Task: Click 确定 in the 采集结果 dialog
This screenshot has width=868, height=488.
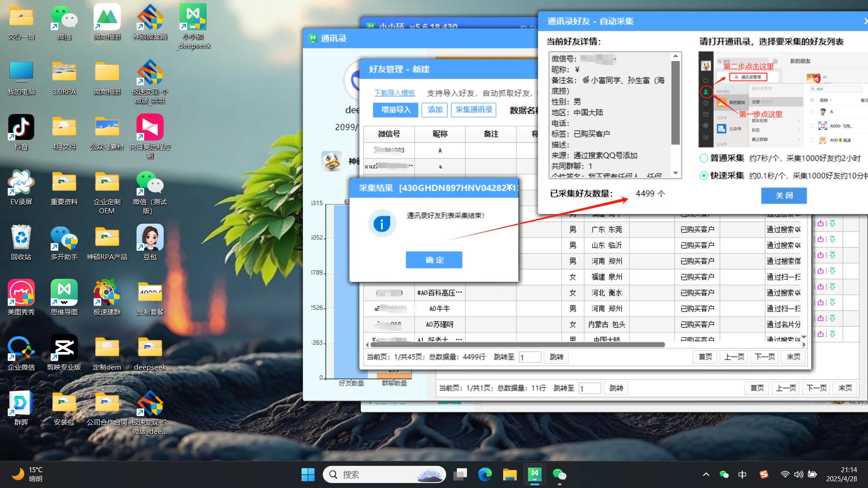Action: click(x=434, y=260)
